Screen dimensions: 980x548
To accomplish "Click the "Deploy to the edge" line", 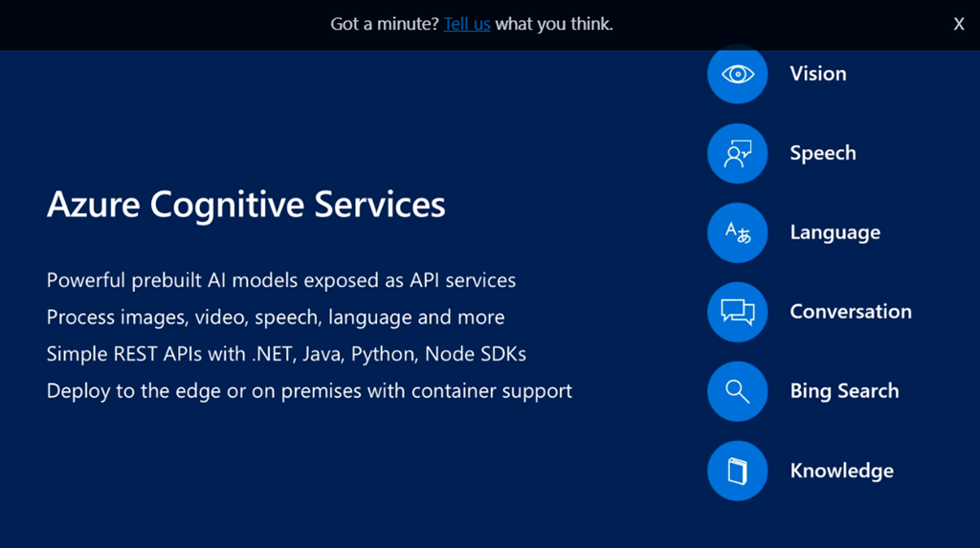I will tap(309, 390).
